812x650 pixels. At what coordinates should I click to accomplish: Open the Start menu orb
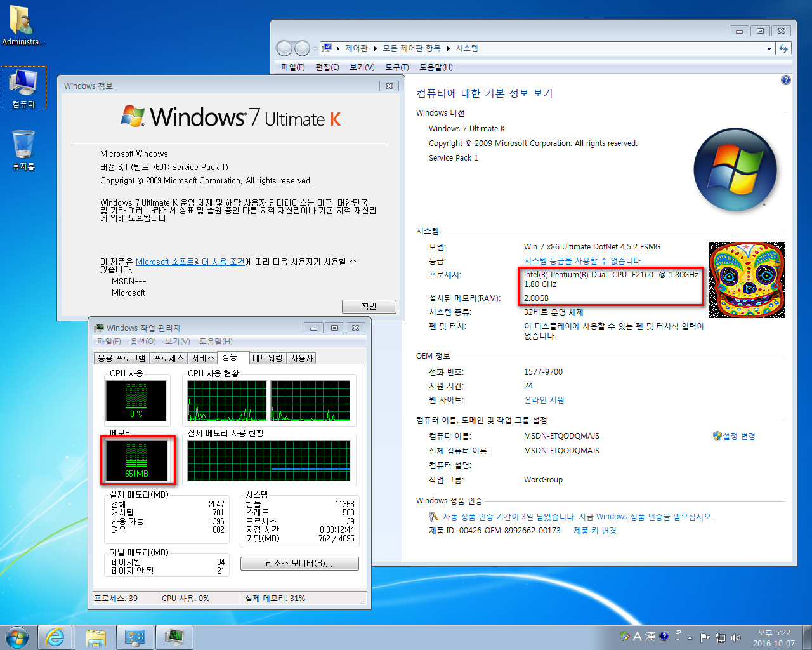(x=17, y=637)
